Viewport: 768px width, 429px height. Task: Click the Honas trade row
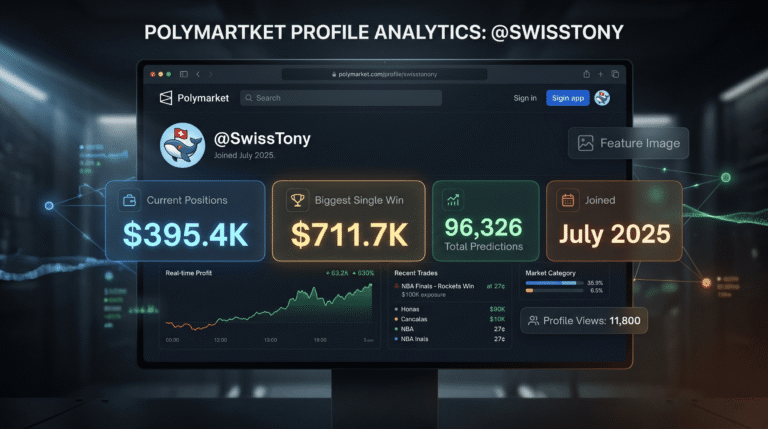click(x=450, y=309)
